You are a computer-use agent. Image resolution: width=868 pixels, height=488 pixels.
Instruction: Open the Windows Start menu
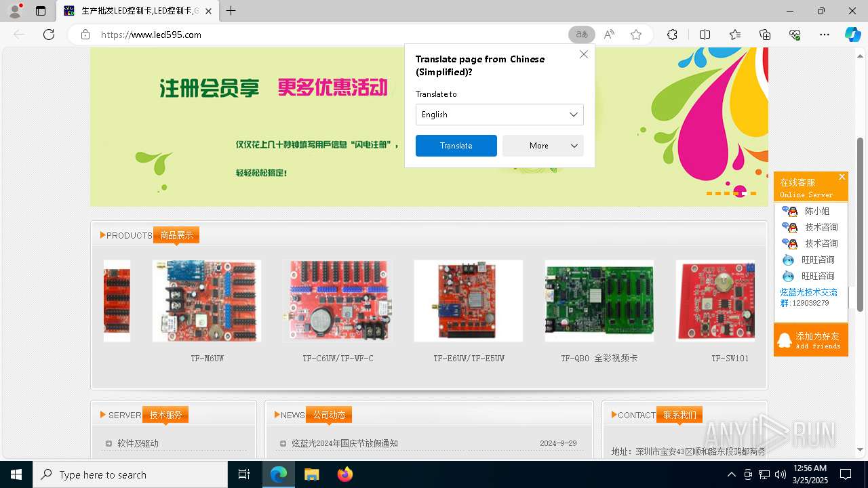click(x=16, y=474)
